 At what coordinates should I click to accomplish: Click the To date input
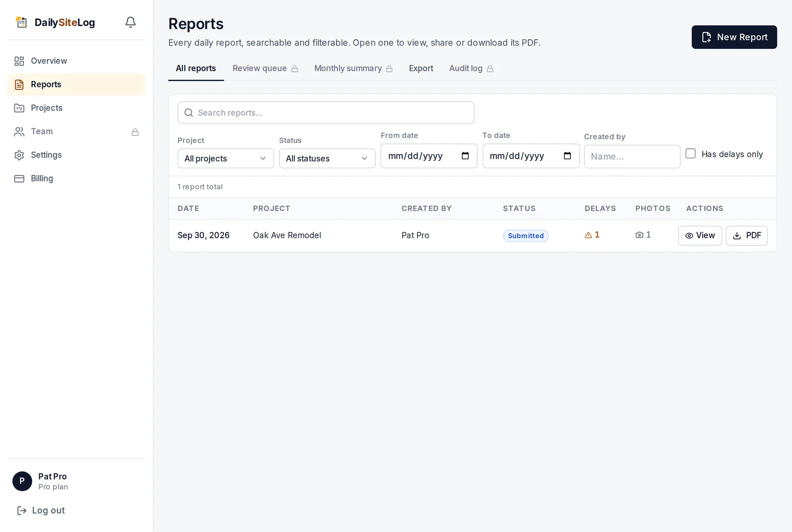pos(531,156)
